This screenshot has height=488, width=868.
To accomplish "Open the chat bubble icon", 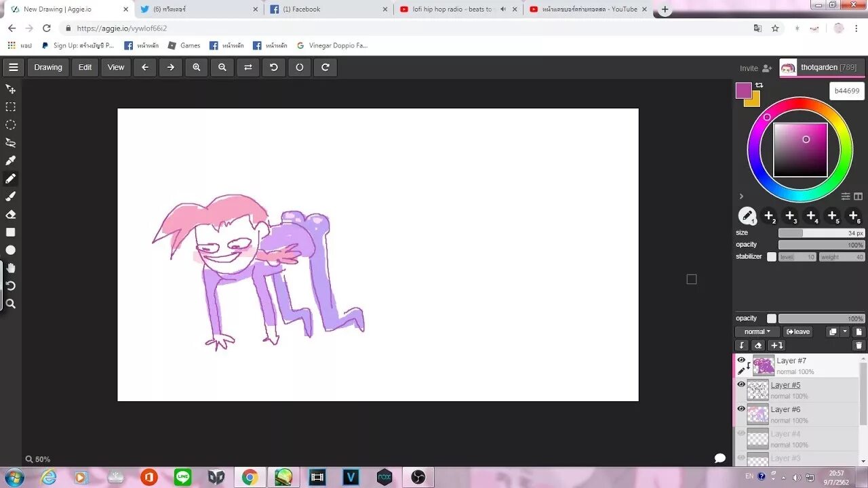I will pyautogui.click(x=720, y=459).
